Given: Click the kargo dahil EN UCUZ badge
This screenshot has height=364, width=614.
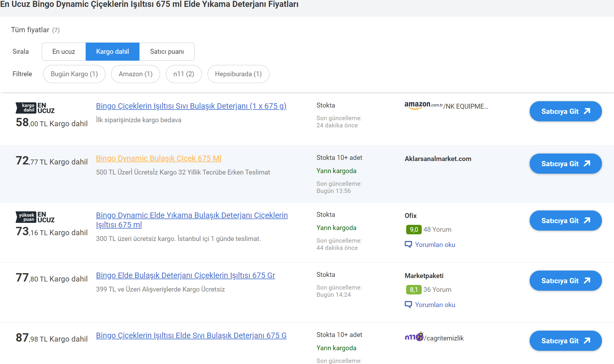Looking at the screenshot, I should click(x=35, y=108).
